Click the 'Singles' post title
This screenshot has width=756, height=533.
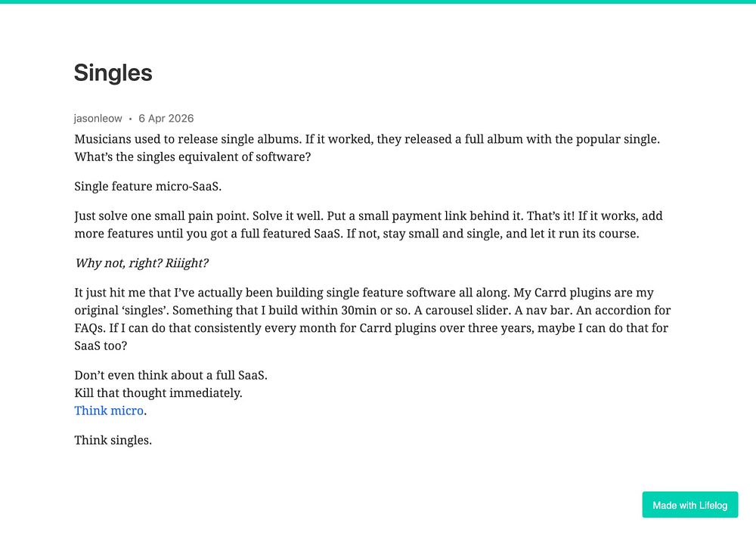[x=113, y=73]
